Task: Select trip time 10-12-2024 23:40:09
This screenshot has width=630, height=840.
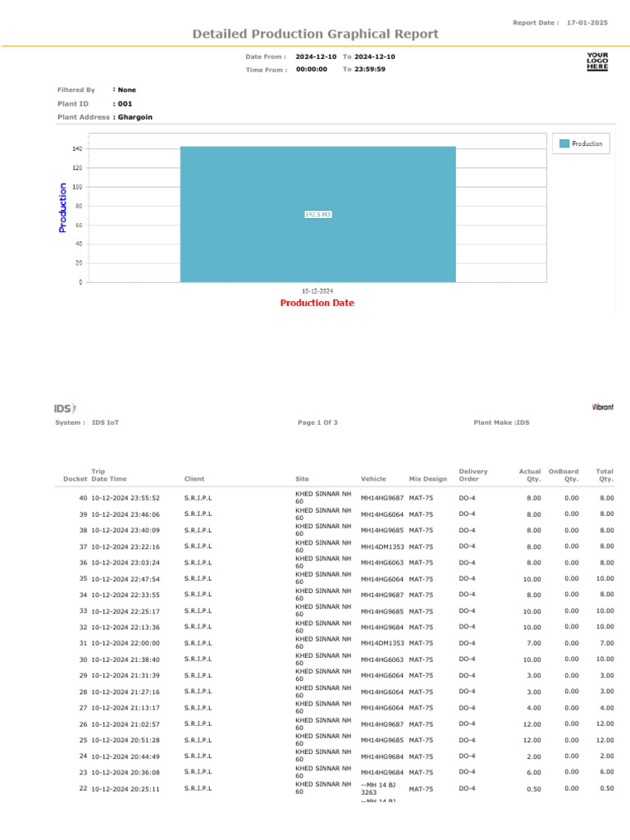Action: pyautogui.click(x=126, y=531)
